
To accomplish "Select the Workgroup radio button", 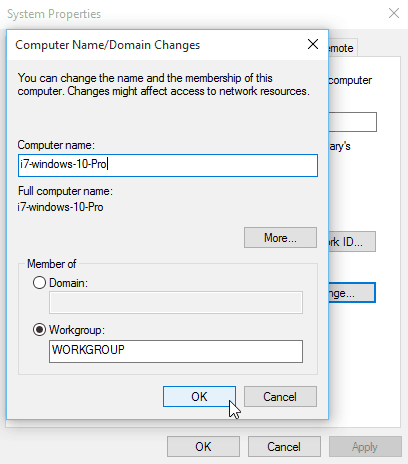I will [x=39, y=330].
